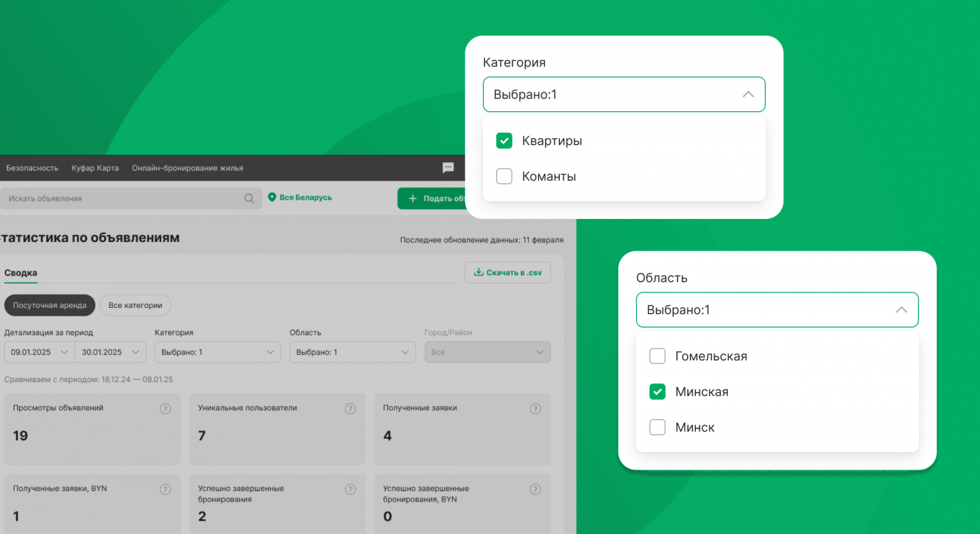Click the Успешно завершенные бронирования, BYN value 0

[x=387, y=517]
